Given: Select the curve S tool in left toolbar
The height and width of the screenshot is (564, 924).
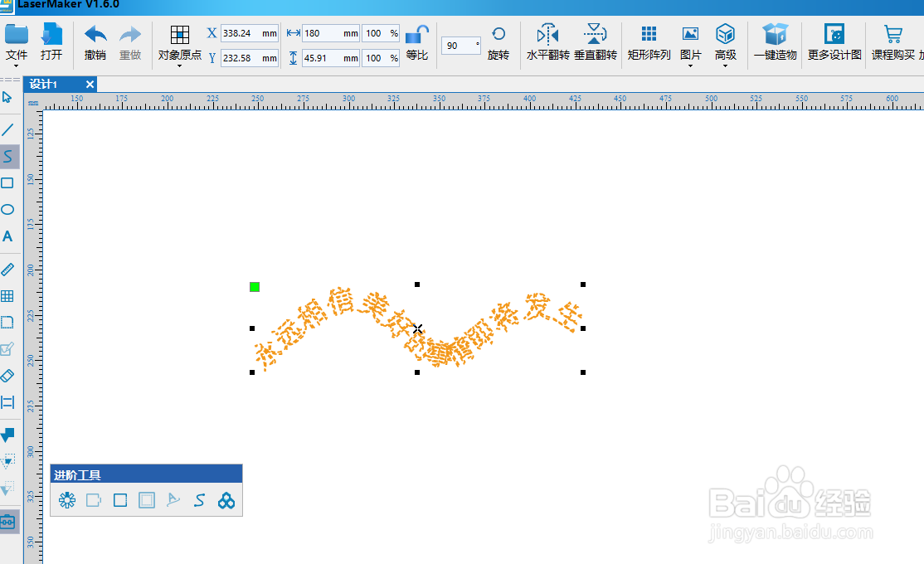Looking at the screenshot, I should pyautogui.click(x=7, y=156).
